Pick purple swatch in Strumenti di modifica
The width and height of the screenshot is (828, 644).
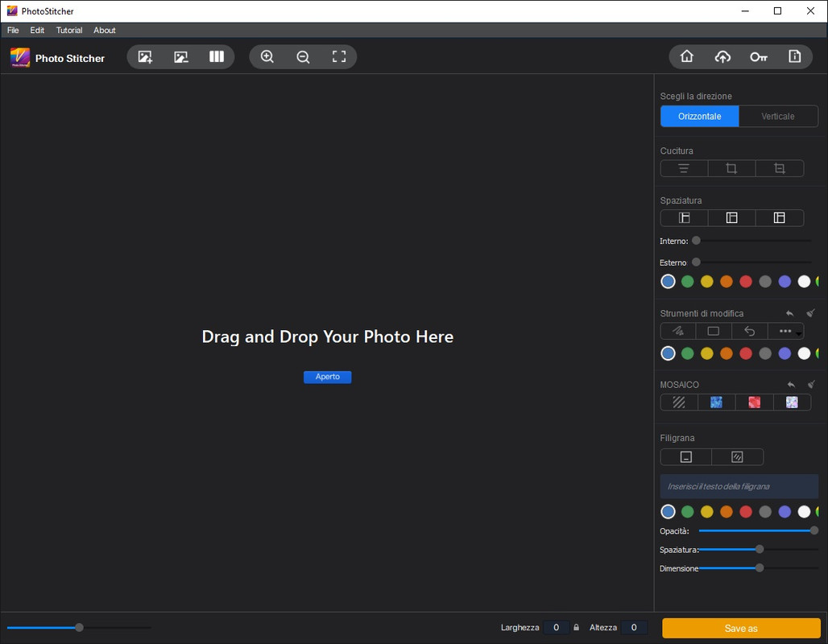pyautogui.click(x=785, y=353)
